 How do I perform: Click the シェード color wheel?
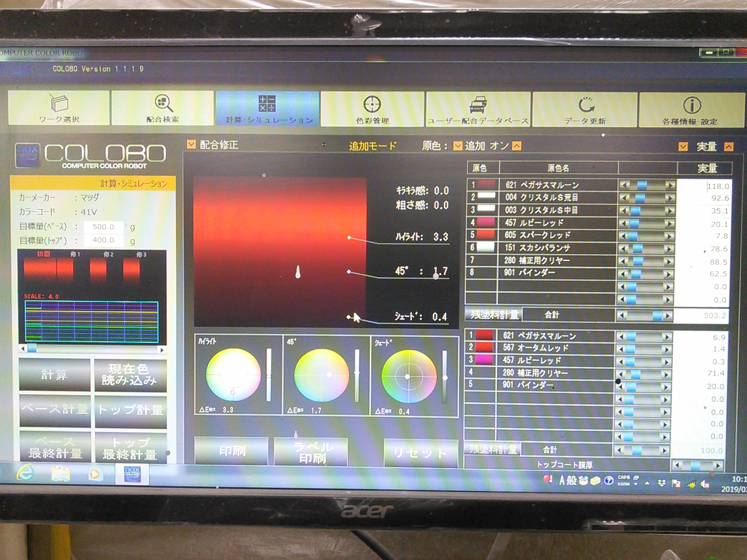pyautogui.click(x=409, y=376)
